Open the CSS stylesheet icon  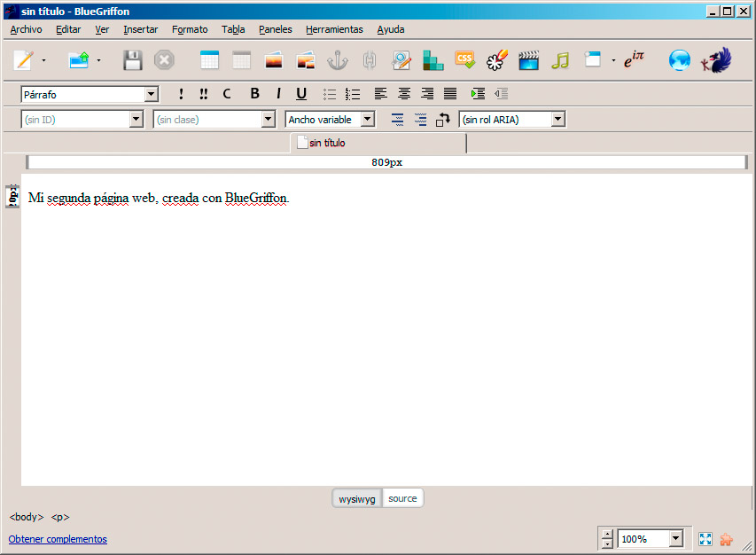pos(464,60)
